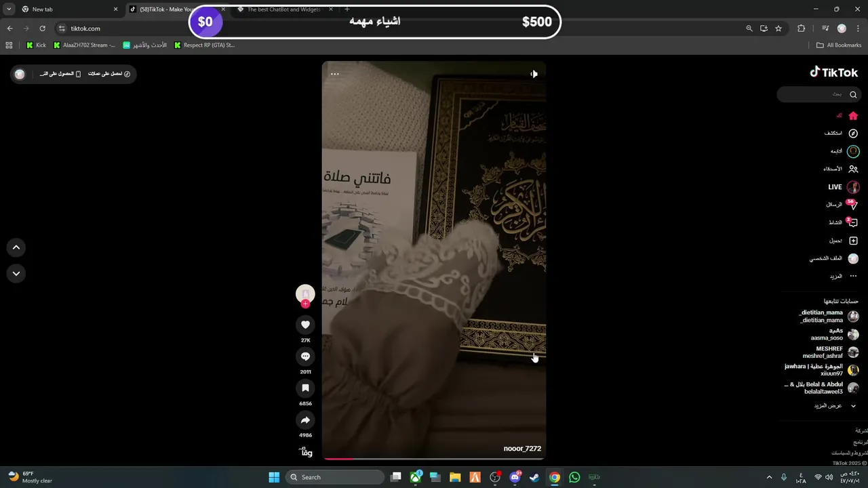The width and height of the screenshot is (868, 488).
Task: Open the Windows Start menu
Action: pyautogui.click(x=274, y=477)
